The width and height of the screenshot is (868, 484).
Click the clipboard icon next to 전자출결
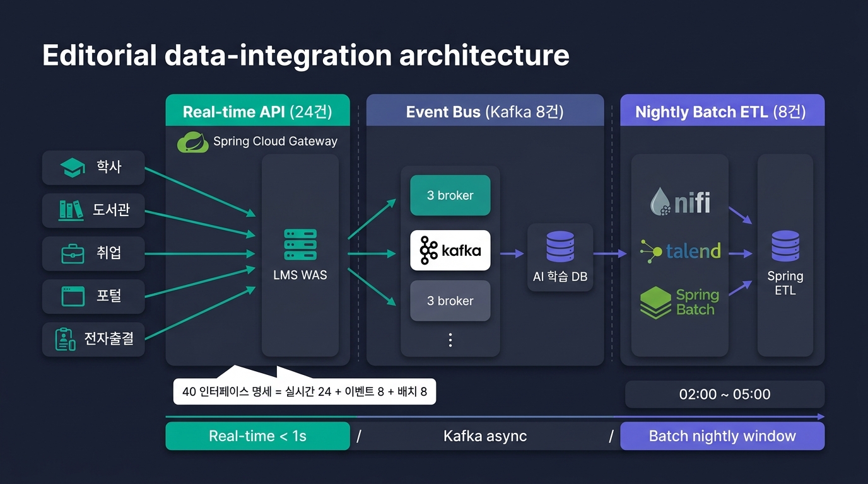[x=66, y=339]
